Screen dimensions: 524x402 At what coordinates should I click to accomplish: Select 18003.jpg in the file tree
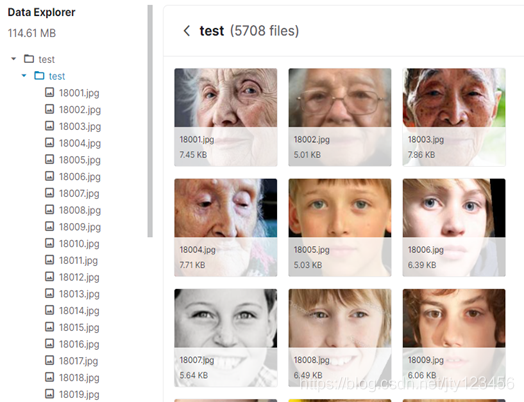(80, 126)
